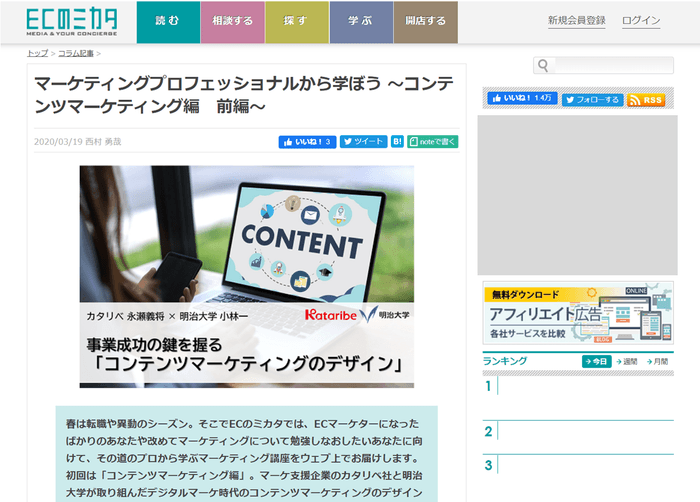
Task: Bookmark the article with Hatena B! icon
Action: coord(398,142)
